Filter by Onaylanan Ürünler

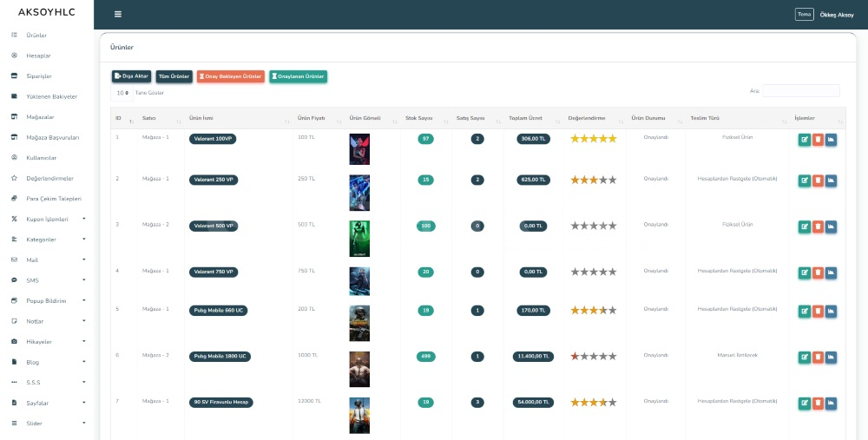299,76
